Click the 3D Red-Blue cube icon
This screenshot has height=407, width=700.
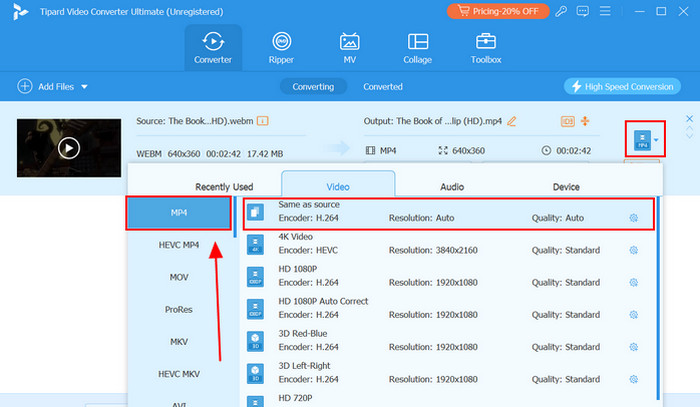(255, 341)
